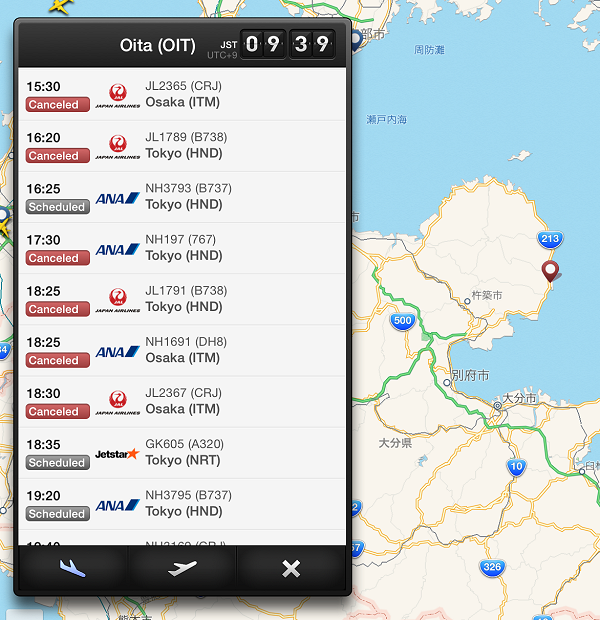
Task: Click the Japan Airlines logo on the 15:30 row
Action: [117, 96]
